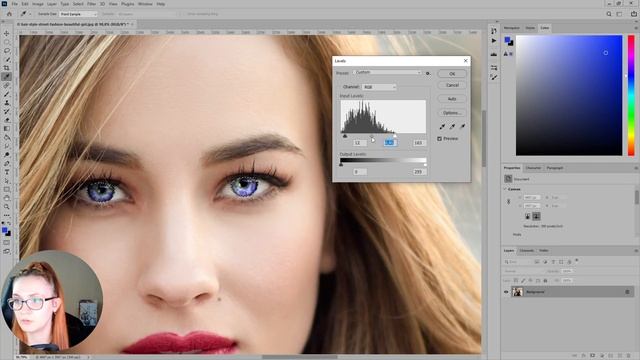Open the preset options gear in Levels

428,73
